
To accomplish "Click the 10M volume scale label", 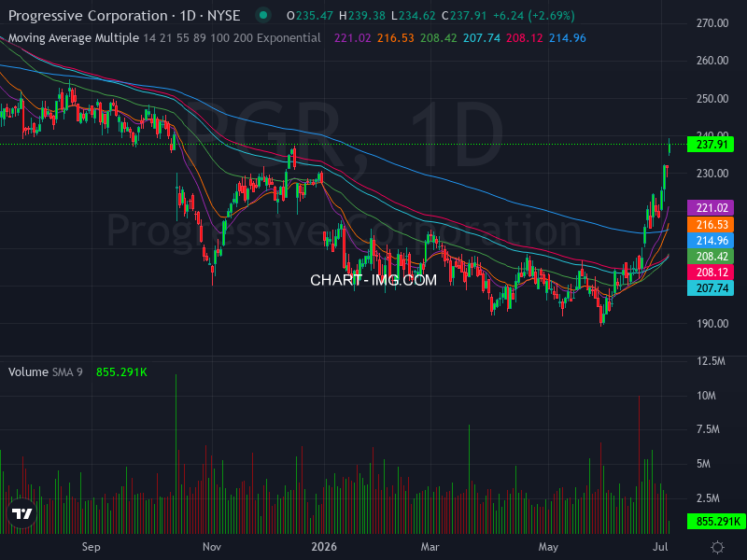I will click(706, 396).
